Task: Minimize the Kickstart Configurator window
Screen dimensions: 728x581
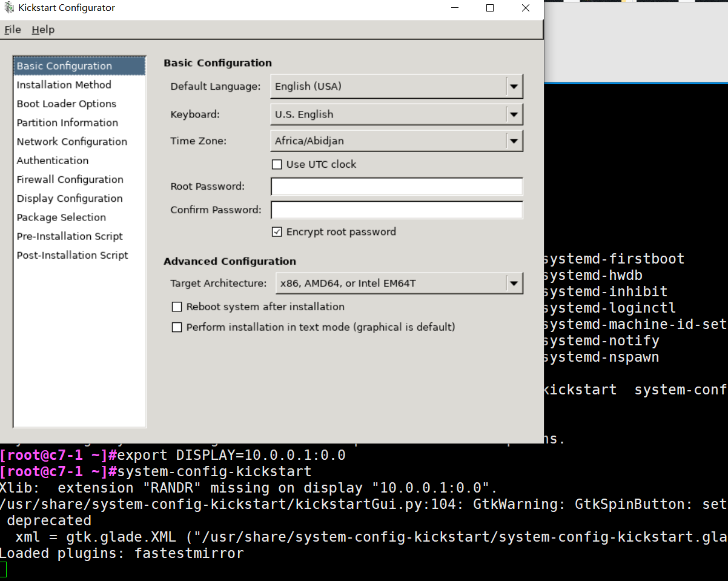Action: pos(455,8)
